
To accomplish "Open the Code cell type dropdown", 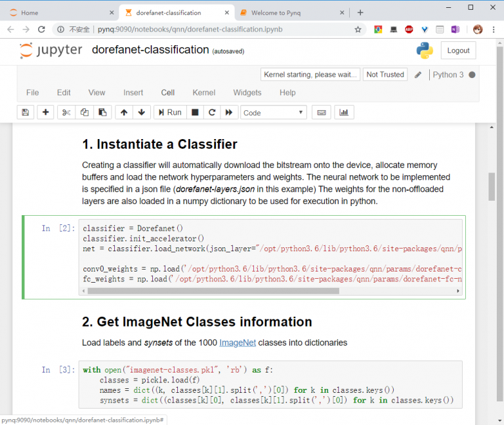I will (273, 112).
